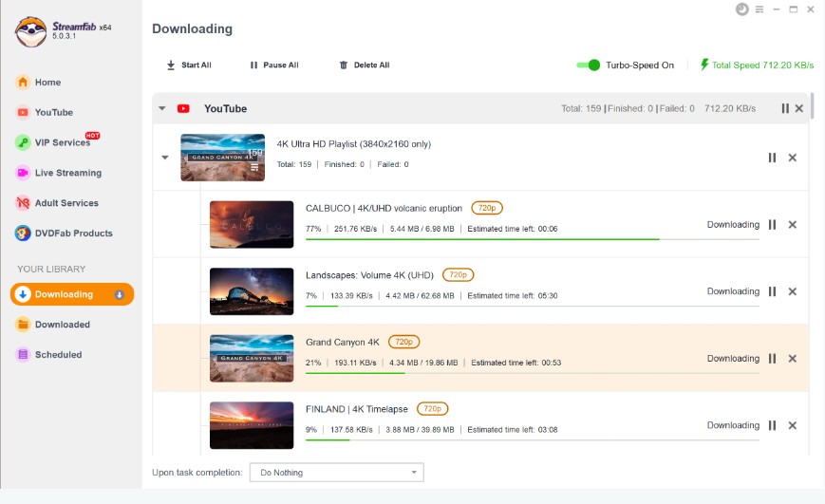Collapse the 4K Ultra HD Playlist
825x504 pixels.
click(166, 158)
